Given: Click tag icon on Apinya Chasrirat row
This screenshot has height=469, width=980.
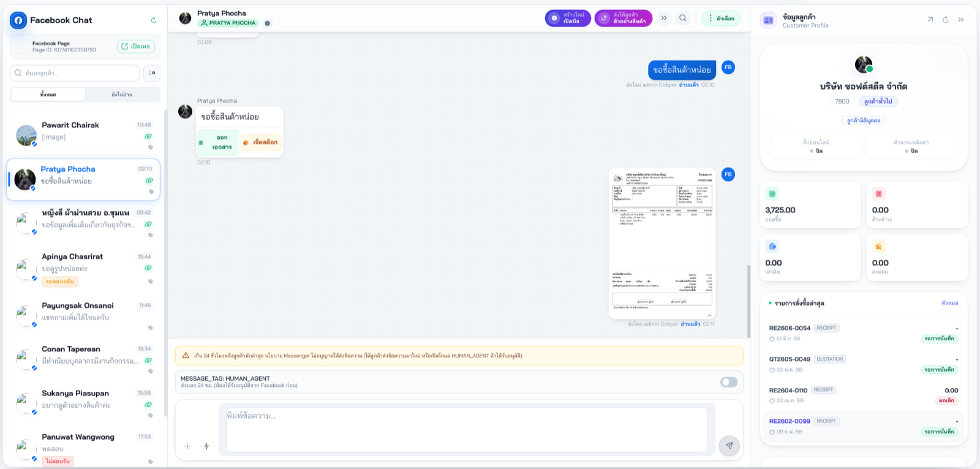Looking at the screenshot, I should tap(151, 281).
